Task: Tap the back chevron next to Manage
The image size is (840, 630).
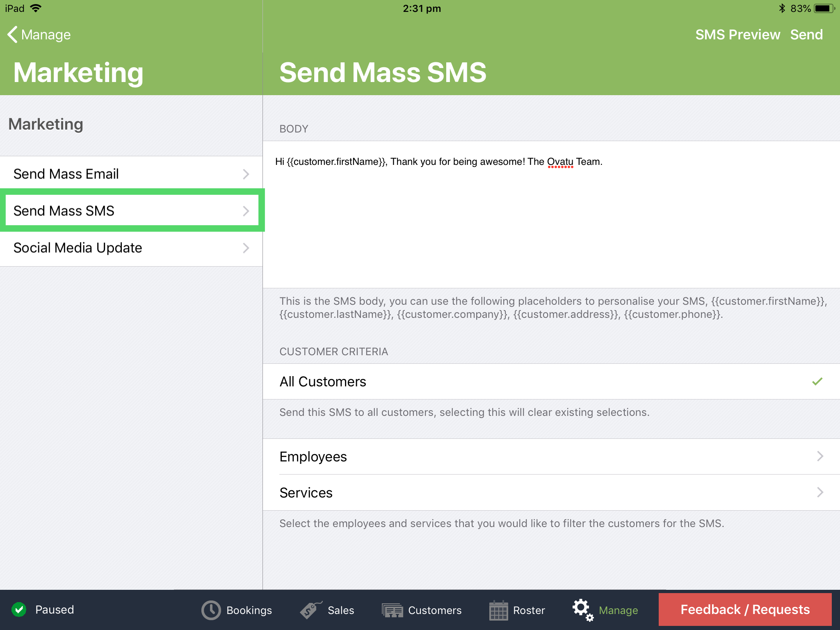Action: 12,34
